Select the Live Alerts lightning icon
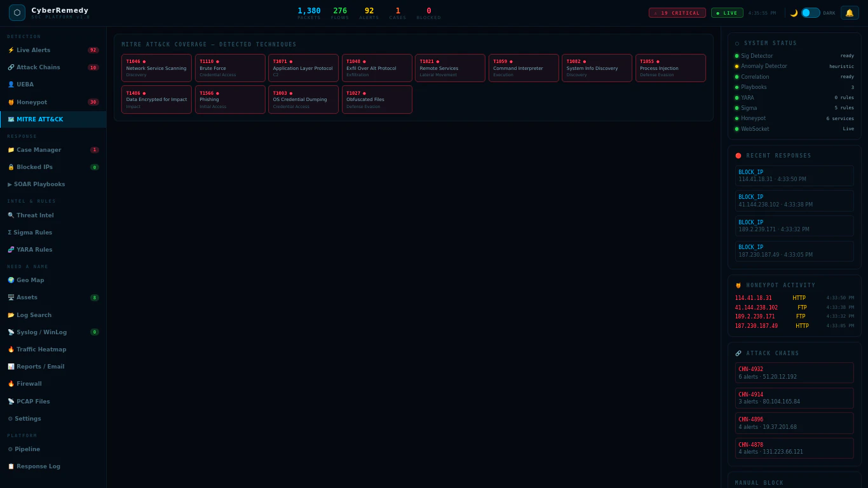Viewport: 868px width, 488px height. 10,50
